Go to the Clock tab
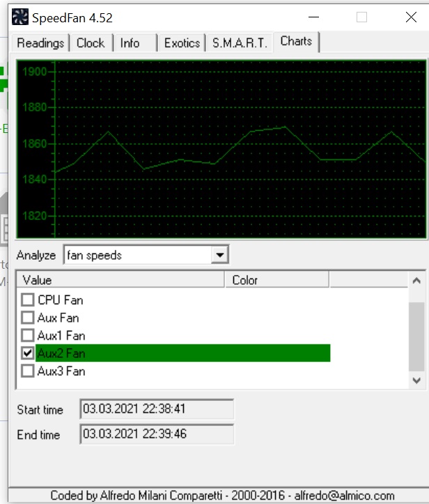The image size is (429, 504). pos(91,42)
